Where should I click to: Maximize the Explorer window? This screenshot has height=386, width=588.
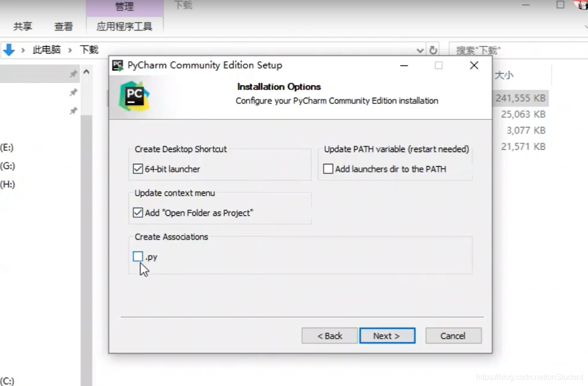point(560,5)
